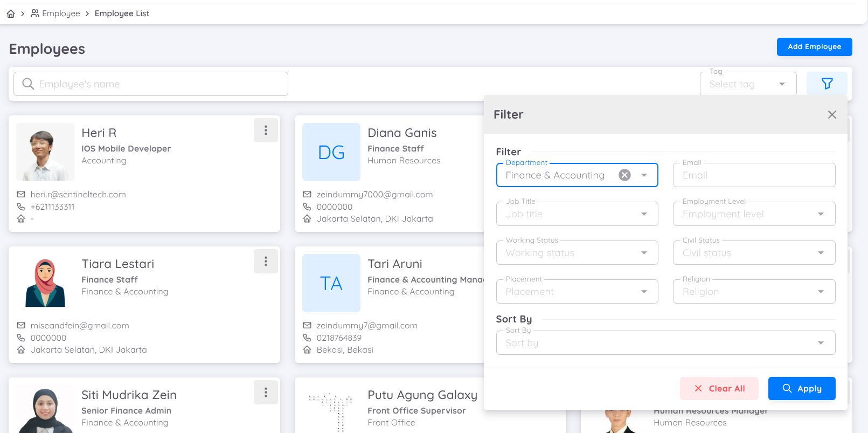Screen dimensions: 868x433
Task: Click Heri R profile photo
Action: (x=45, y=152)
